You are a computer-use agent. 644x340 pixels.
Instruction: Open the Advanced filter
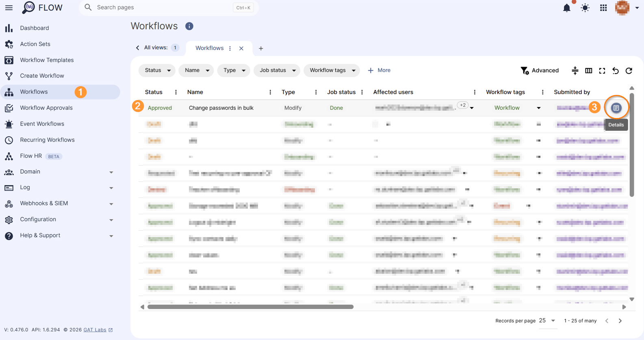(540, 71)
